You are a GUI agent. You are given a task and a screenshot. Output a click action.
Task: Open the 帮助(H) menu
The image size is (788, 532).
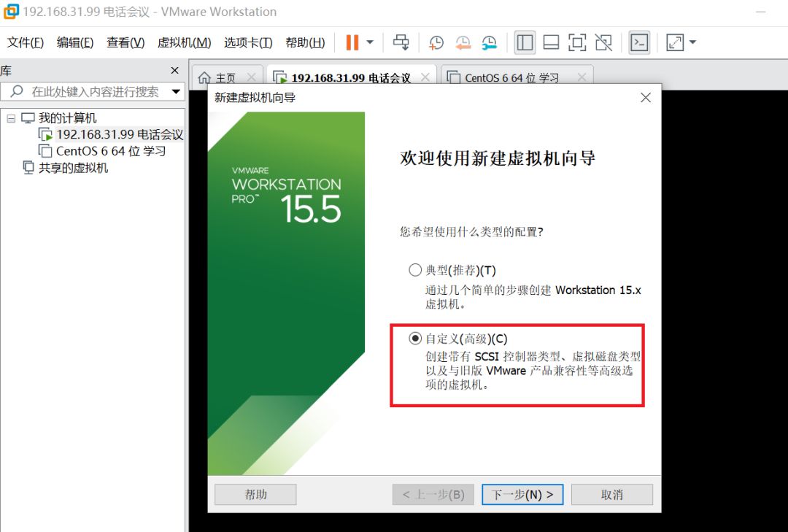point(305,43)
